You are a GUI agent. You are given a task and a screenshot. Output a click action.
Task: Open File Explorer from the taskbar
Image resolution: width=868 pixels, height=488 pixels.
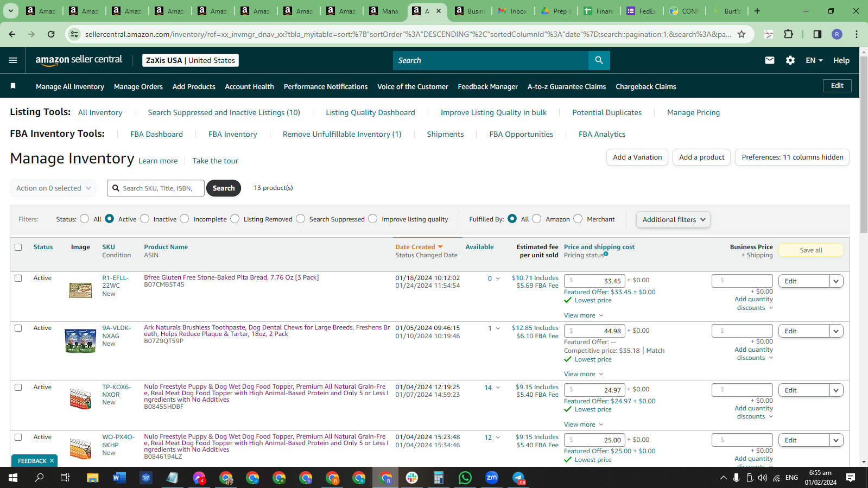point(93,478)
